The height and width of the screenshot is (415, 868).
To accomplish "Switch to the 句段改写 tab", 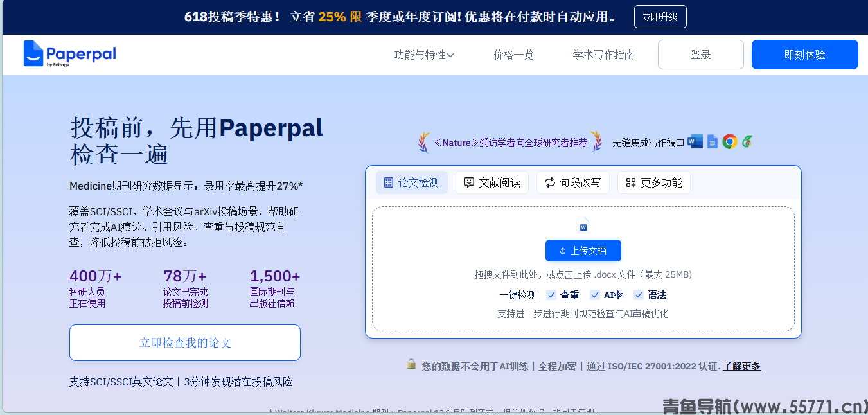I will coord(573,182).
